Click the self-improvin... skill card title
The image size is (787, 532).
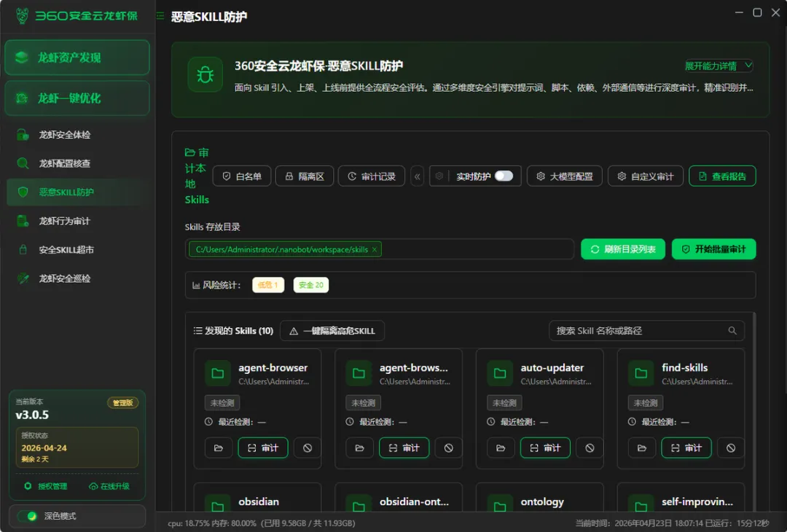coord(697,501)
